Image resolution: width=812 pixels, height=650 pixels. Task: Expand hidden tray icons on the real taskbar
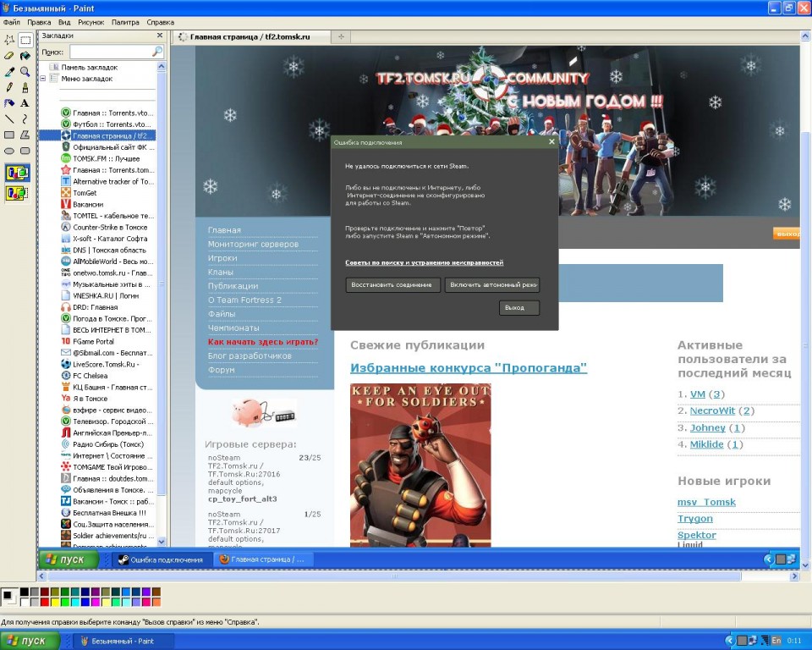[x=730, y=641]
